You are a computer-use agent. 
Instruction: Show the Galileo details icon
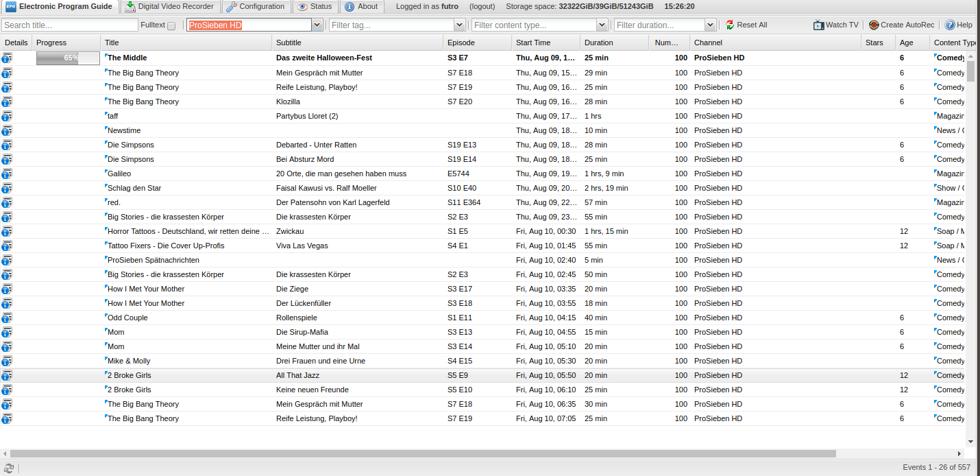7,174
